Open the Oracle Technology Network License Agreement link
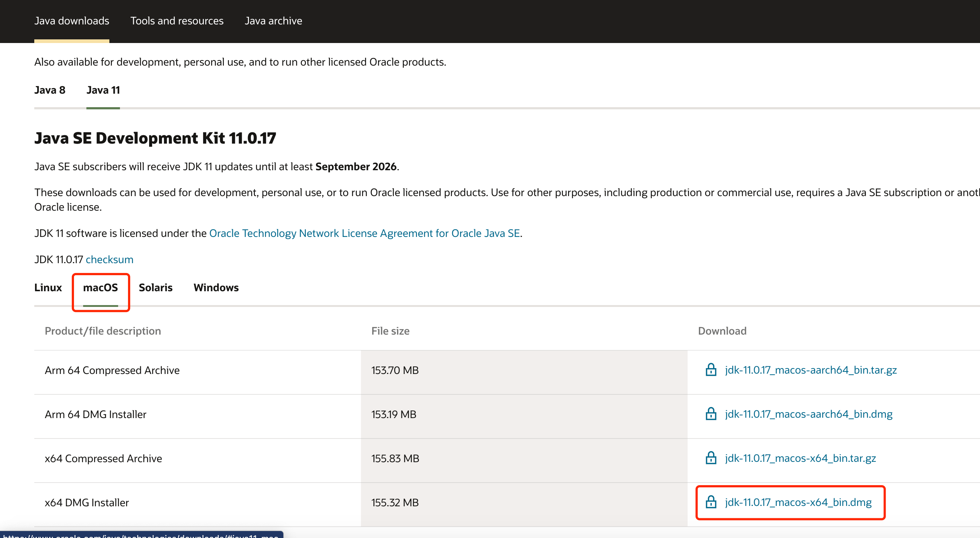This screenshot has width=980, height=538. [x=364, y=233]
